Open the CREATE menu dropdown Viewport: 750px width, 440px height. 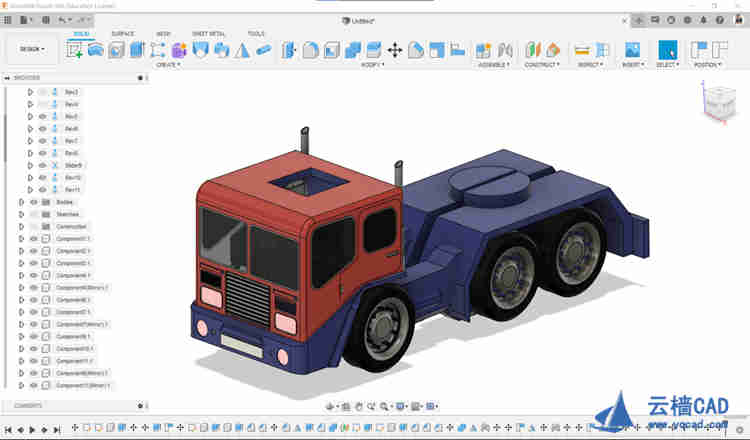(x=168, y=65)
